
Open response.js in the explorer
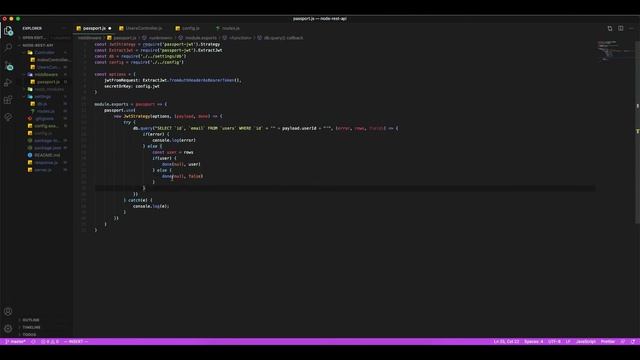point(46,163)
